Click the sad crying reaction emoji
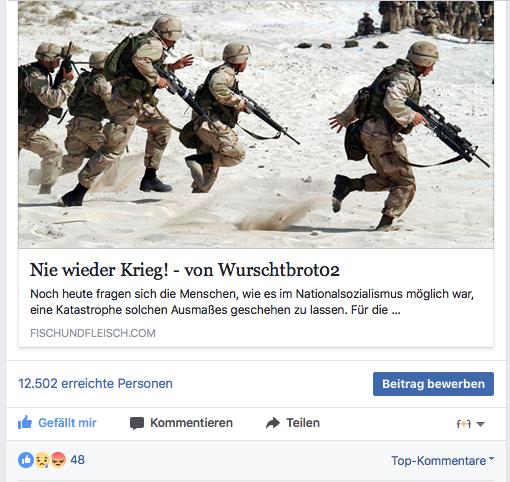510x482 pixels. click(42, 460)
